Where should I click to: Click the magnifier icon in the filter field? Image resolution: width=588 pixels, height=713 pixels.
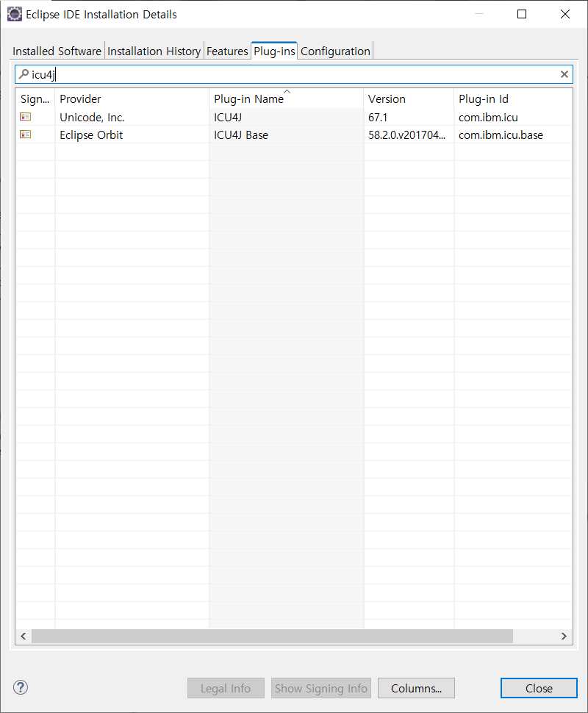pos(24,74)
